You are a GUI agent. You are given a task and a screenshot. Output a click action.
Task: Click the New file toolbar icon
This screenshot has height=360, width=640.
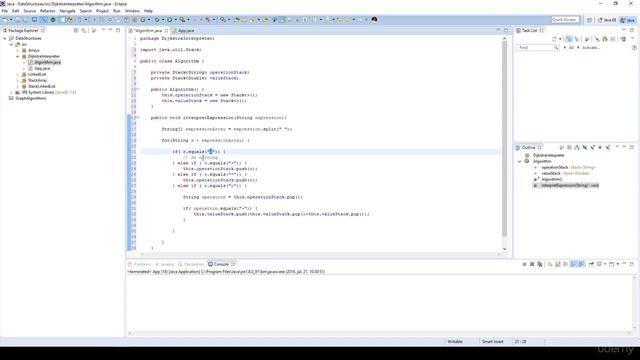coord(5,20)
